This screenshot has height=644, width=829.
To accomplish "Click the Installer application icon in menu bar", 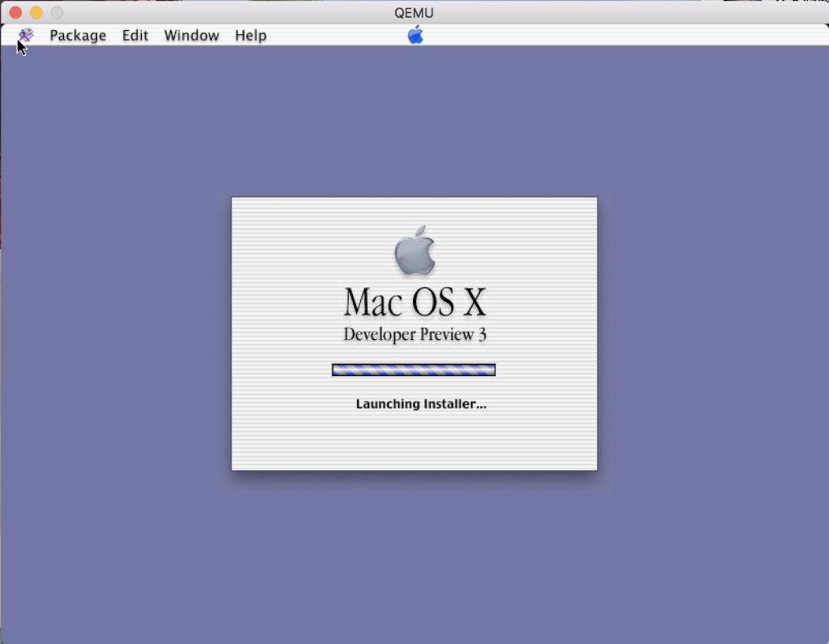I will coord(25,36).
